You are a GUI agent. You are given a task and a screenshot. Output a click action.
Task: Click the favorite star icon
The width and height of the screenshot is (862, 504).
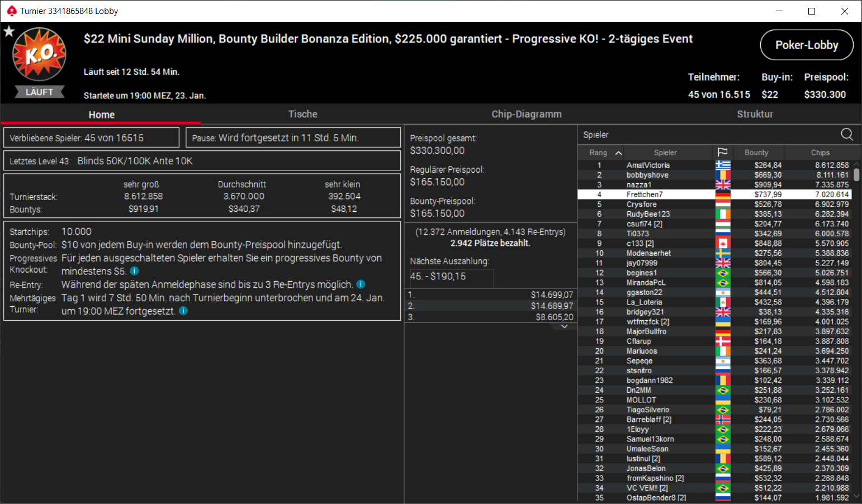coord(9,31)
